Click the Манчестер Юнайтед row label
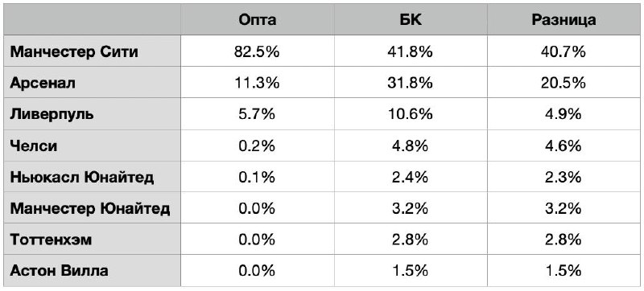 click(90, 209)
